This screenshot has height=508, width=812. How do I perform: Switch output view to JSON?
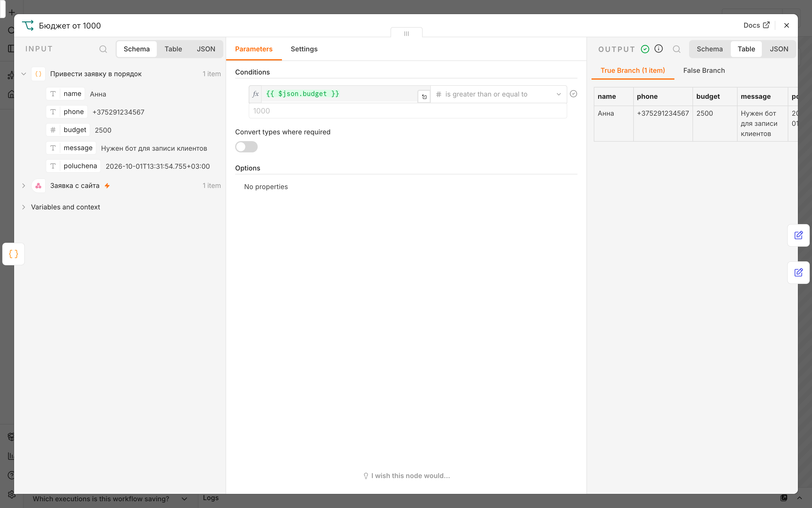tap(779, 49)
